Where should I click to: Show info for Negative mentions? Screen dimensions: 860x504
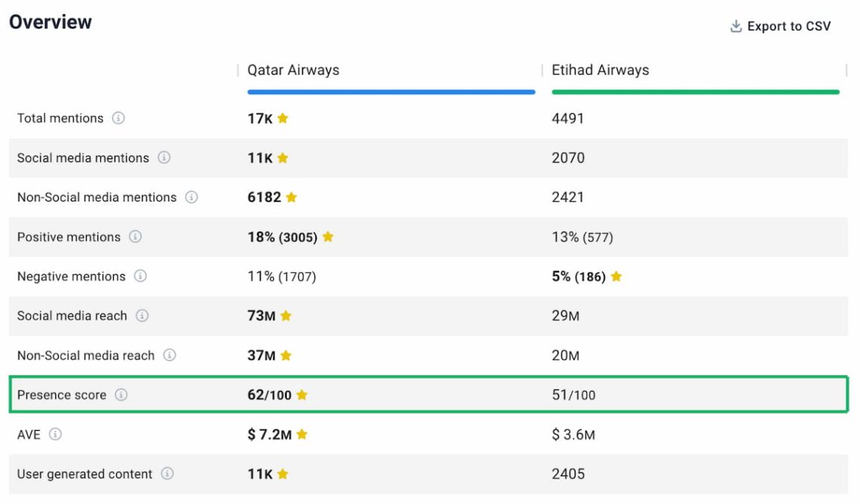[x=140, y=276]
